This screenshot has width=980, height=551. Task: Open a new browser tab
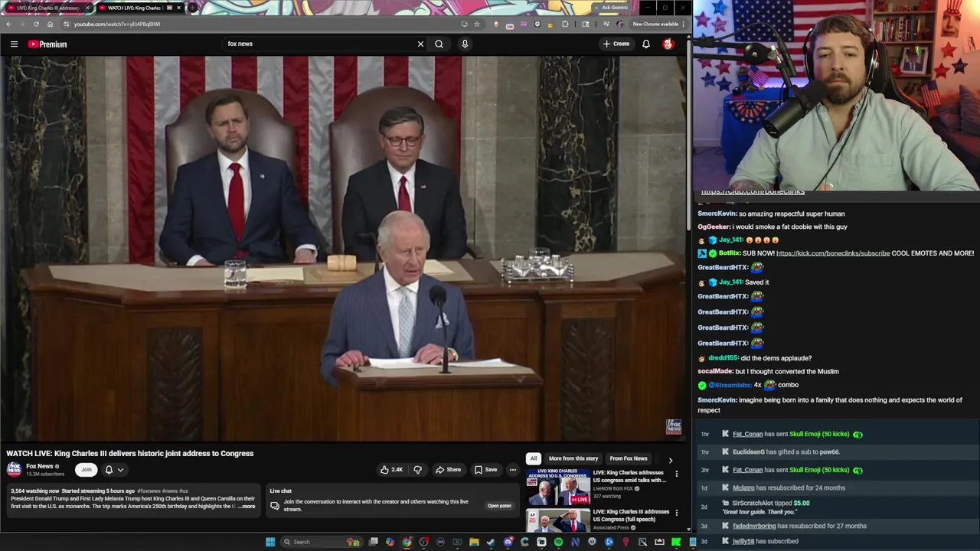pos(192,8)
